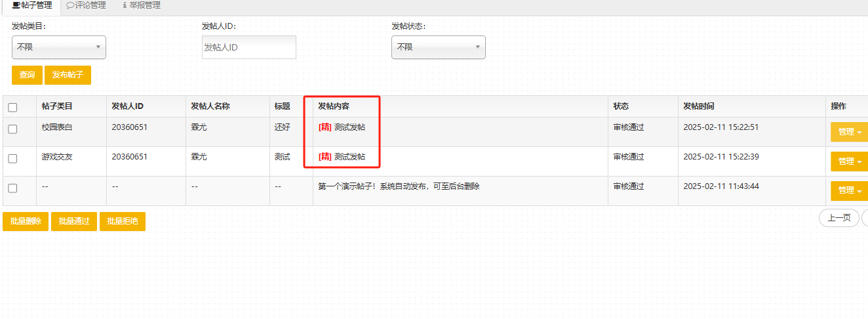
Task: Check the box for the 校园表白 post
Action: [x=12, y=129]
